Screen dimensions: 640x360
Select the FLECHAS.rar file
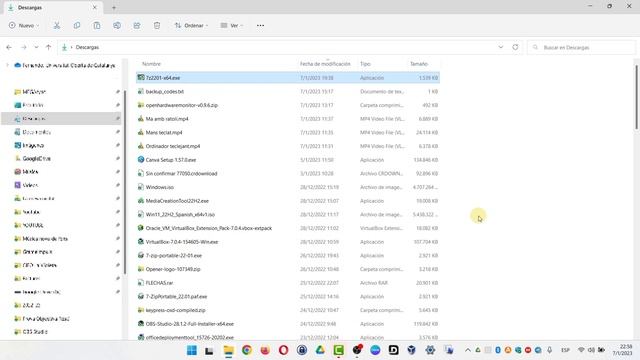pos(288,283)
